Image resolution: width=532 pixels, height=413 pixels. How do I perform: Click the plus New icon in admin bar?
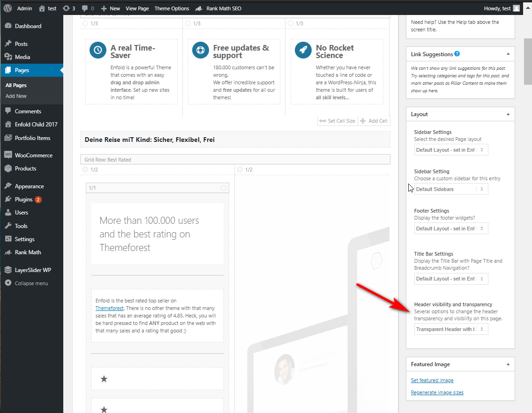[x=104, y=8]
